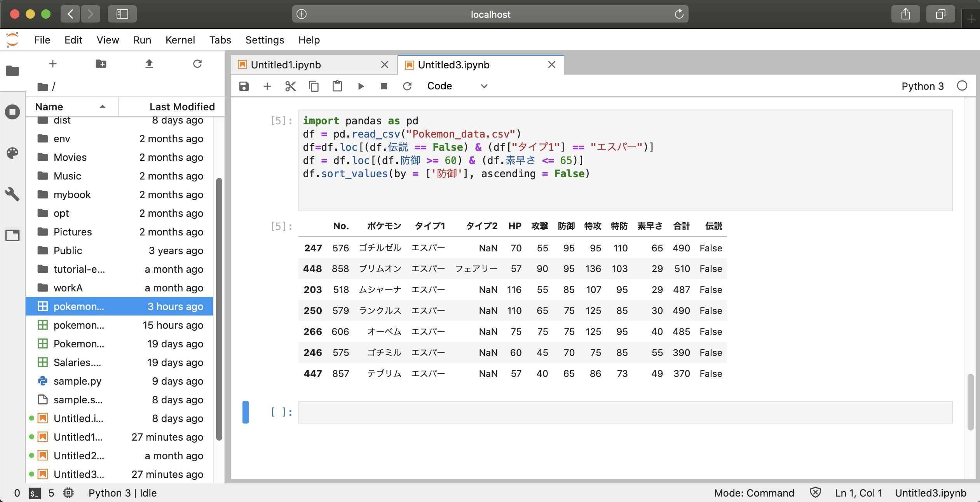
Task: Create a new folder in file browser
Action: click(x=101, y=64)
